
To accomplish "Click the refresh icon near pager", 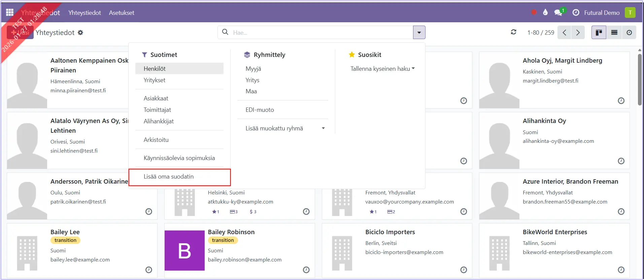I will pyautogui.click(x=513, y=32).
